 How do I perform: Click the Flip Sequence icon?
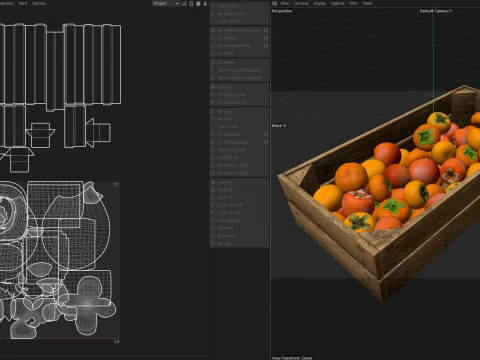click(x=213, y=220)
